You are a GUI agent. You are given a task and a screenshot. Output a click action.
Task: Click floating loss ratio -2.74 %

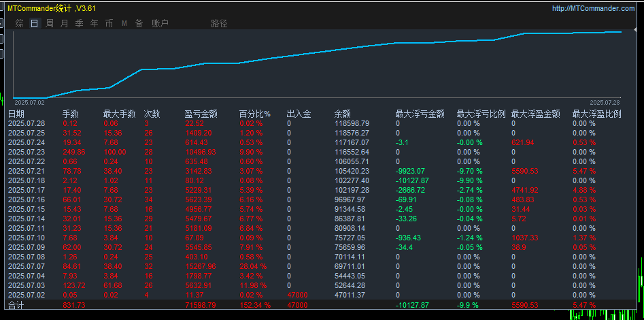469,190
